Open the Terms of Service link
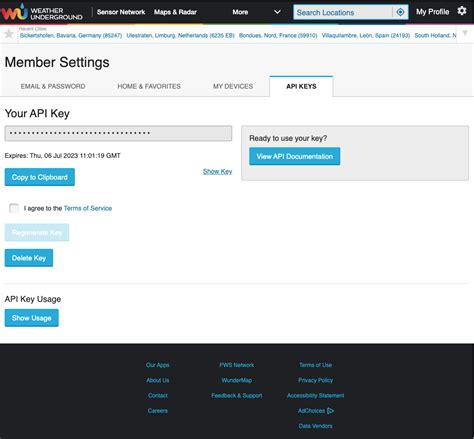This screenshot has height=439, width=474. pos(88,208)
